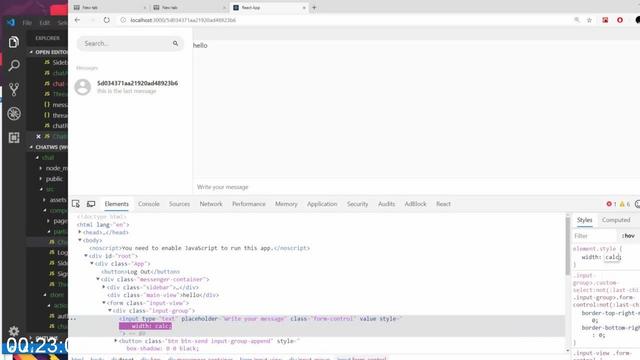The height and width of the screenshot is (360, 640).
Task: Open the React tab in DevTools
Action: pyautogui.click(x=443, y=204)
